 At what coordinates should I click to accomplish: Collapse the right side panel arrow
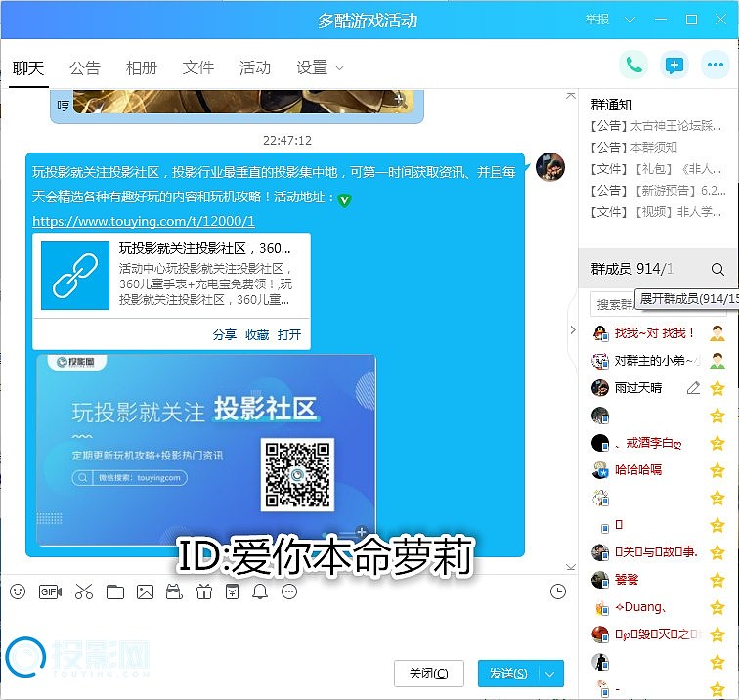point(573,330)
